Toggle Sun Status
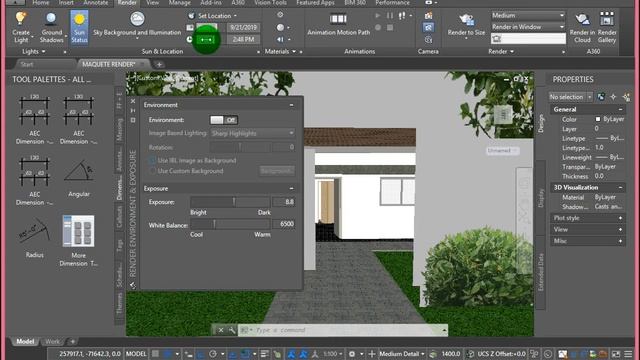This screenshot has width=640, height=360. click(79, 28)
